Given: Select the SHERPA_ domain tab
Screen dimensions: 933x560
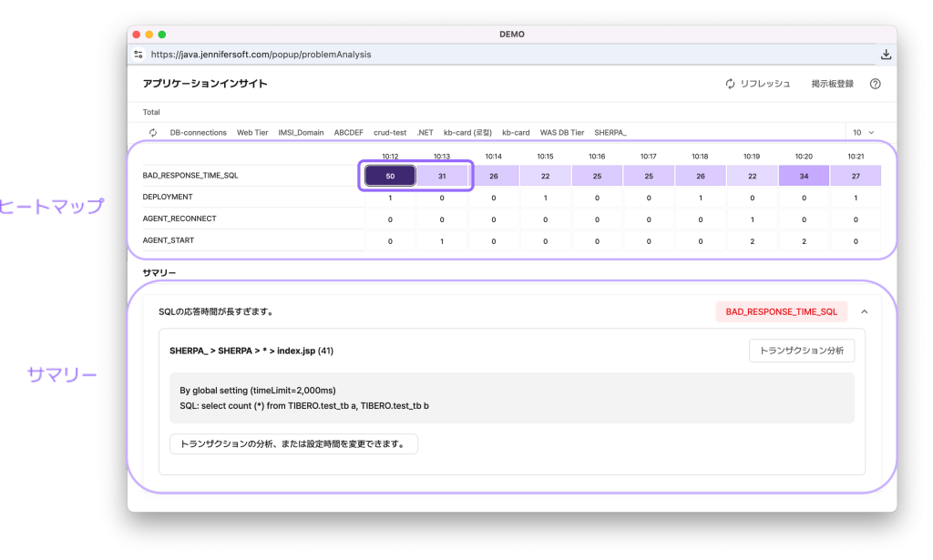Looking at the screenshot, I should [610, 133].
